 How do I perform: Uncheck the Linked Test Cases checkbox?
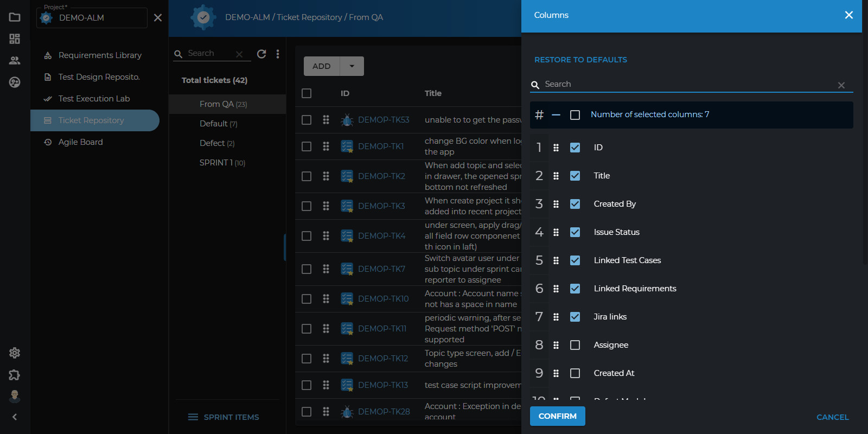tap(575, 260)
